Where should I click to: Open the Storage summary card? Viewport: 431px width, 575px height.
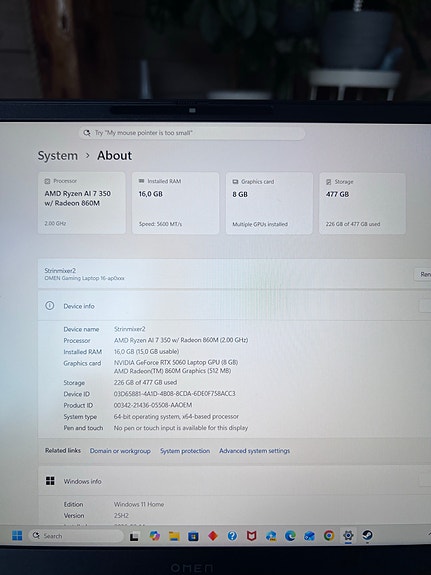(x=362, y=203)
